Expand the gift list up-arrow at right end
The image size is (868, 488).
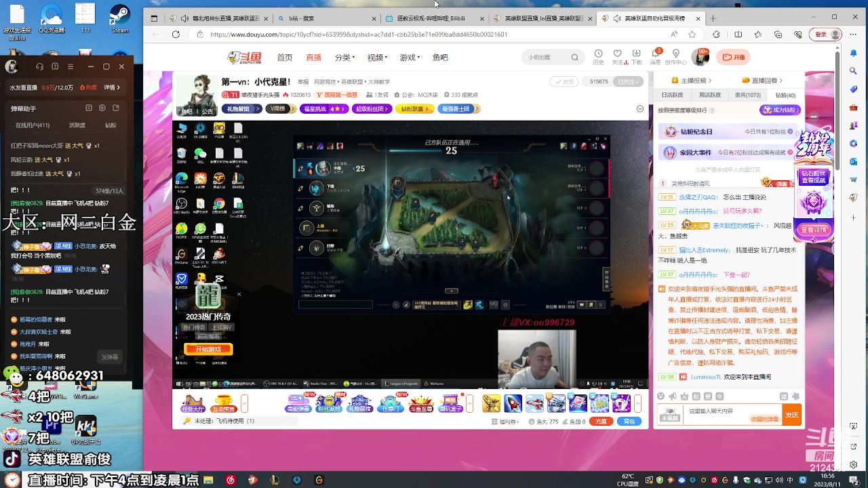638,404
